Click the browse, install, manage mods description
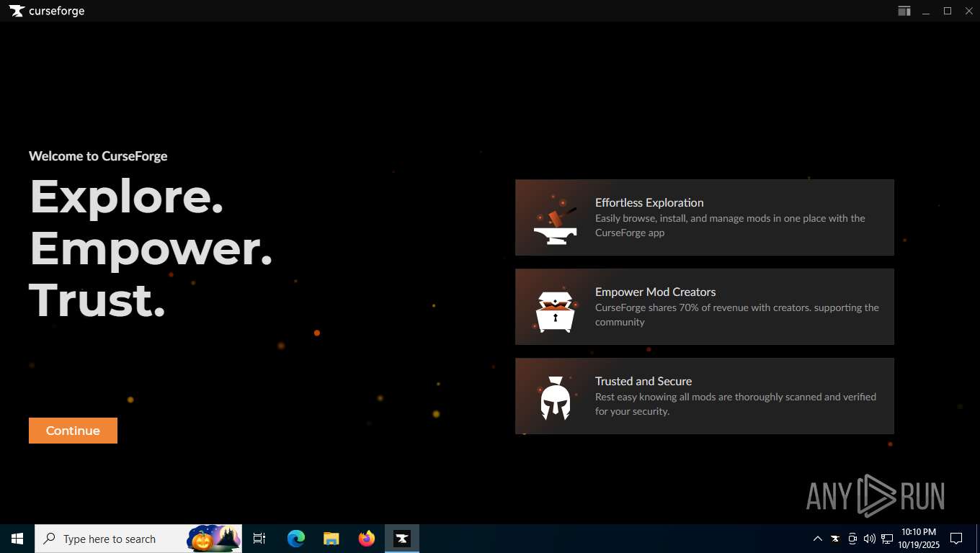The height and width of the screenshot is (553, 980). tap(730, 225)
